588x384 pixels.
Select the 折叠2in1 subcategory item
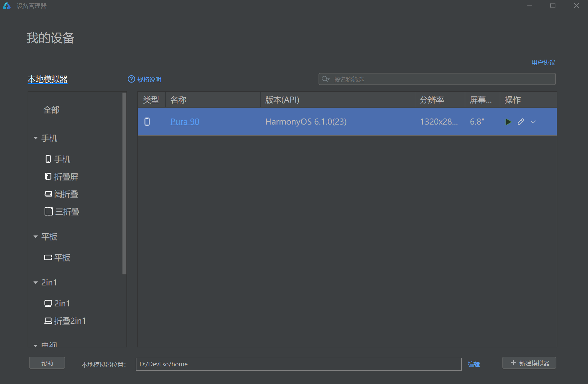[65, 321]
